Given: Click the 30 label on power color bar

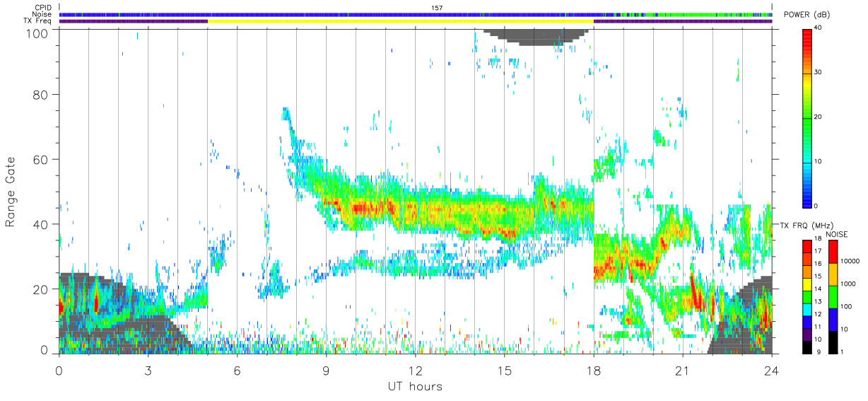Looking at the screenshot, I should (818, 72).
